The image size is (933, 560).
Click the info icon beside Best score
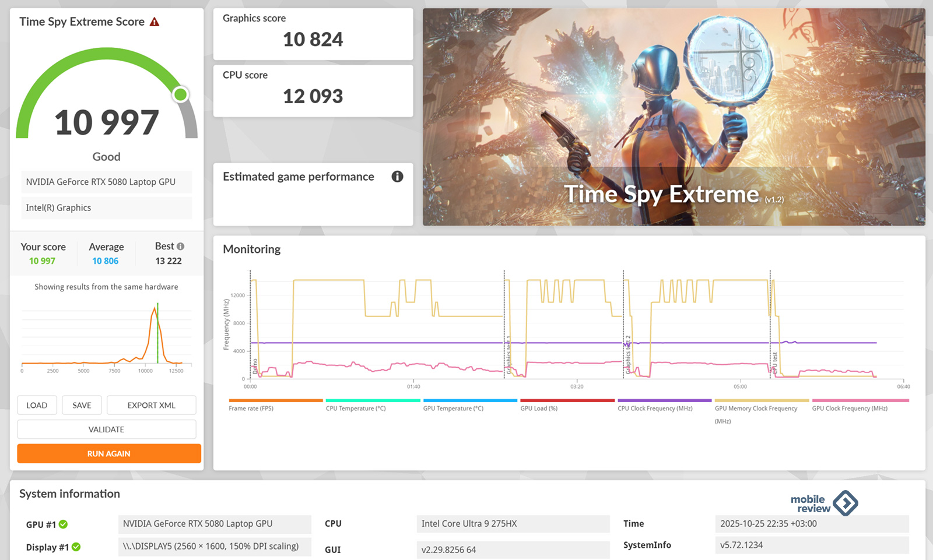click(181, 246)
